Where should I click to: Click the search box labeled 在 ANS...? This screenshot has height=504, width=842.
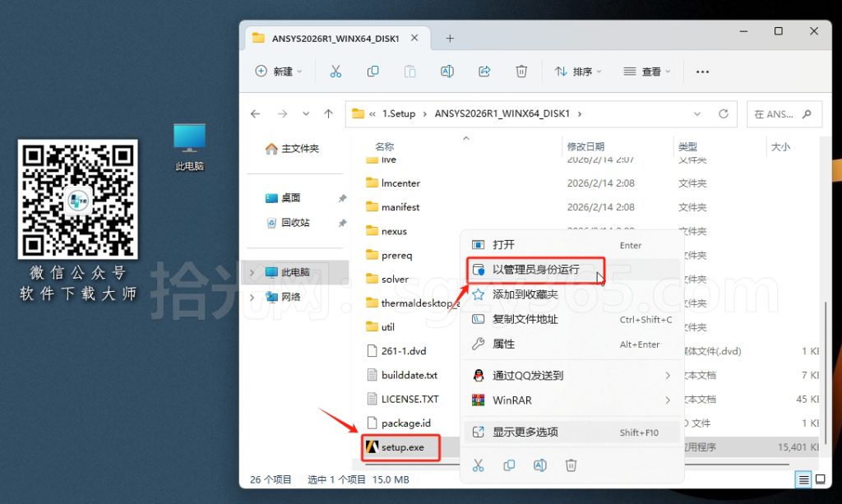point(784,114)
